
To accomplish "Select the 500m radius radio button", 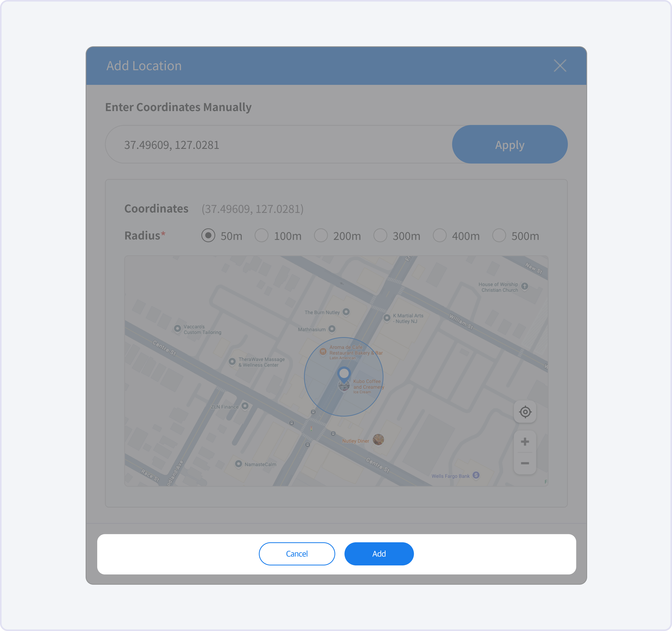I will [x=499, y=236].
